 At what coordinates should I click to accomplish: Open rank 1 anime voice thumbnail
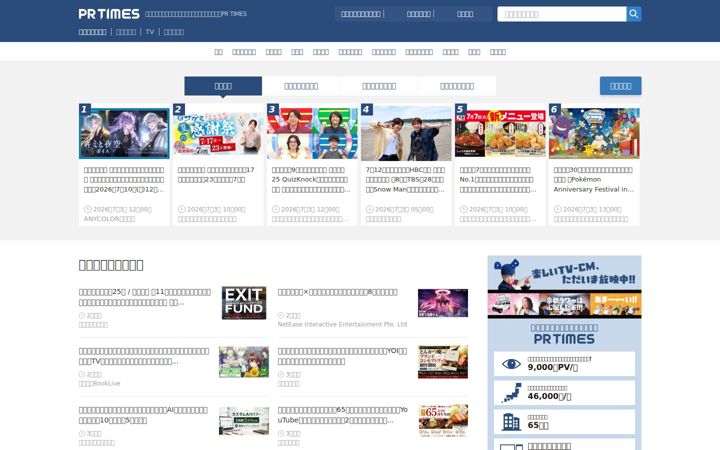tap(124, 134)
